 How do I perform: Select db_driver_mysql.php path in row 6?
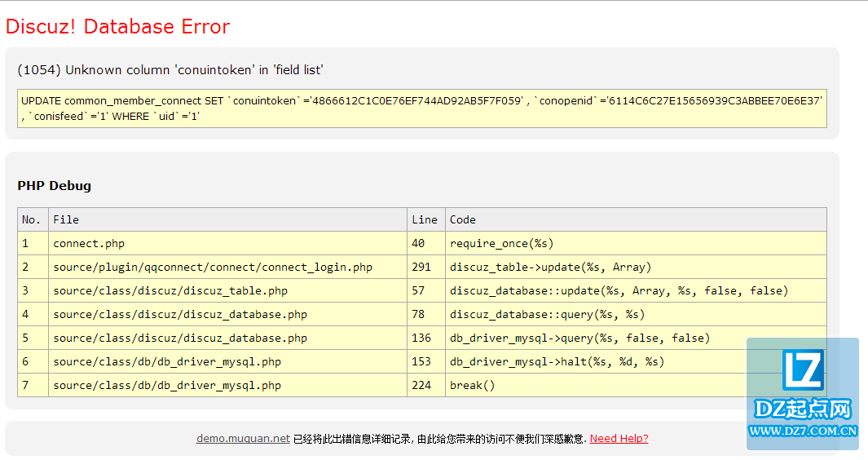[x=227, y=361]
